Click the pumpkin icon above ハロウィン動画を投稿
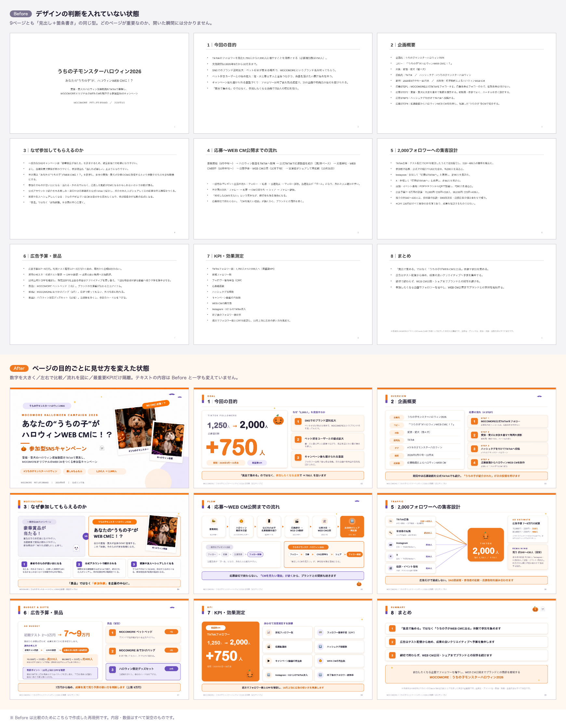Image resolution: width=566 pixels, height=728 pixels. (x=241, y=521)
